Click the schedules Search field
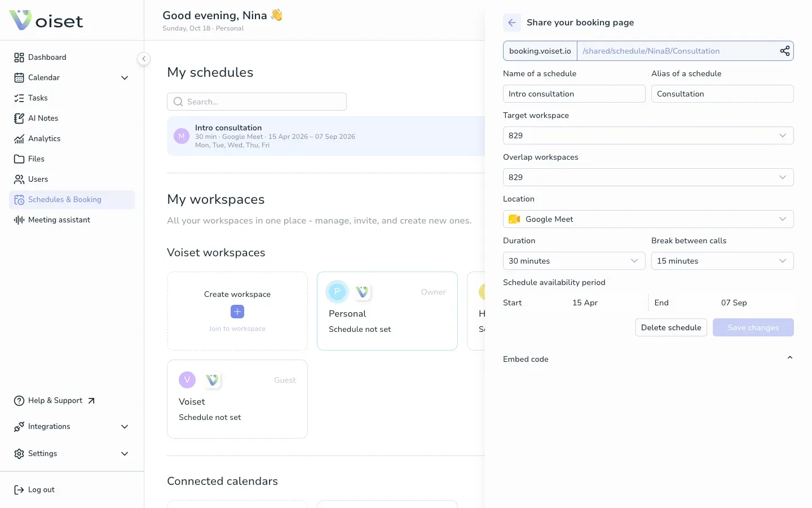812x508 pixels. pyautogui.click(x=257, y=102)
